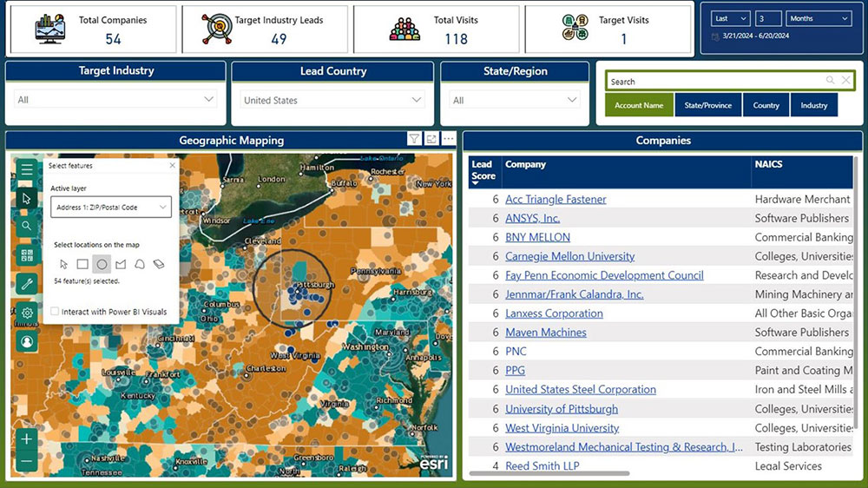Click the Total Companies chart icon

point(49,29)
